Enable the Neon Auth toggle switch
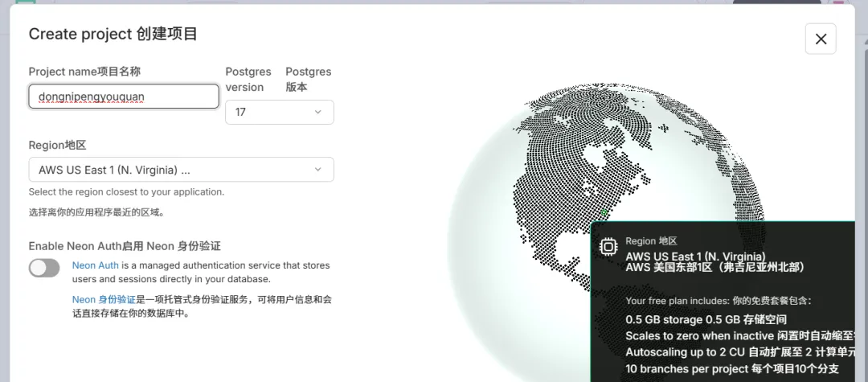This screenshot has width=868, height=382. coord(44,268)
